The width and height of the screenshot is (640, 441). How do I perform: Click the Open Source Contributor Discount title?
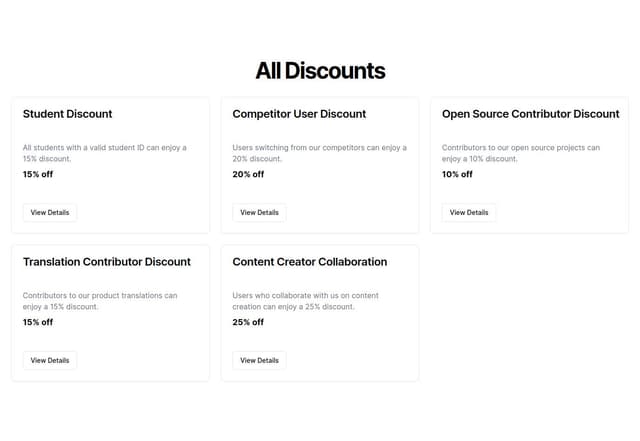pyautogui.click(x=530, y=114)
